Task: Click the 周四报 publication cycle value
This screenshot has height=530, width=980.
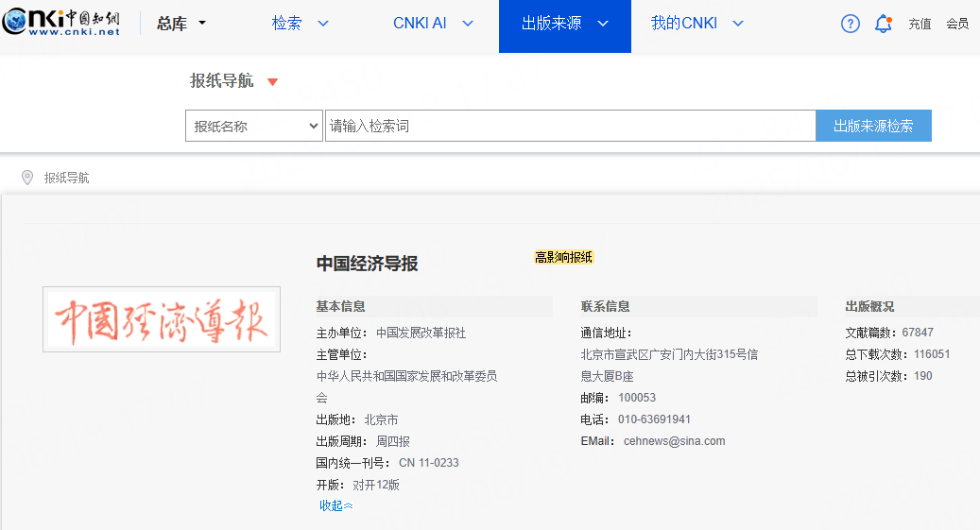Action: [x=392, y=442]
